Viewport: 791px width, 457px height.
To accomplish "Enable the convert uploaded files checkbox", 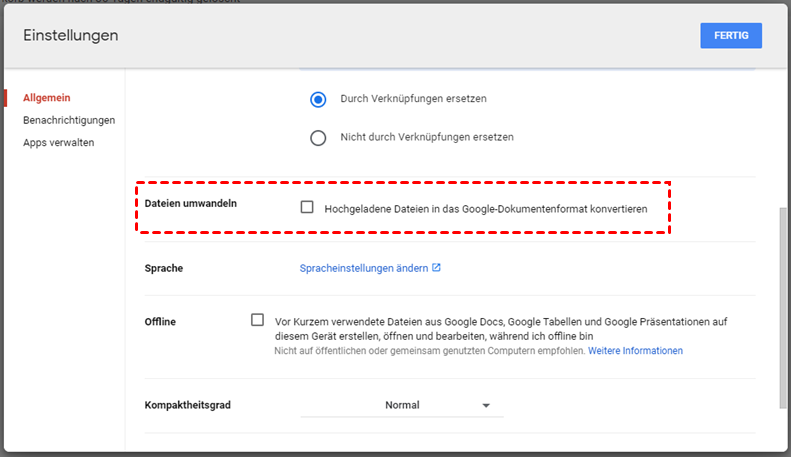I will [x=308, y=208].
